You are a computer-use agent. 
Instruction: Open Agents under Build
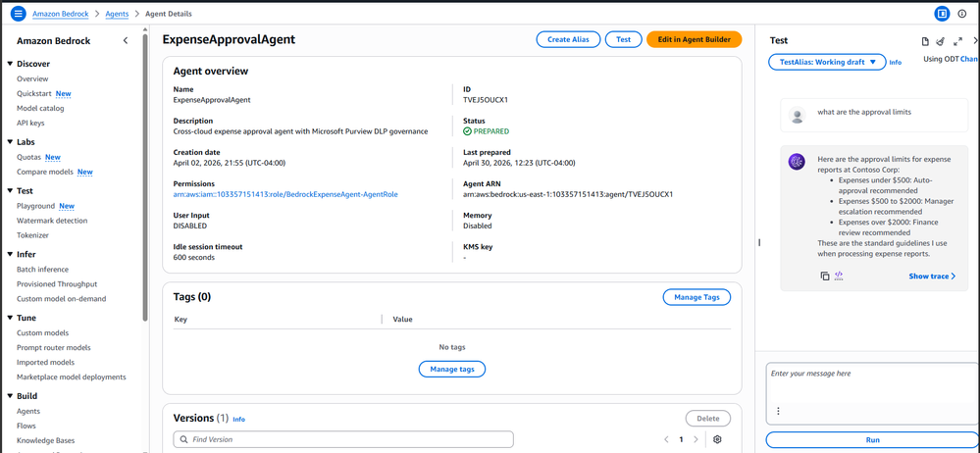28,411
